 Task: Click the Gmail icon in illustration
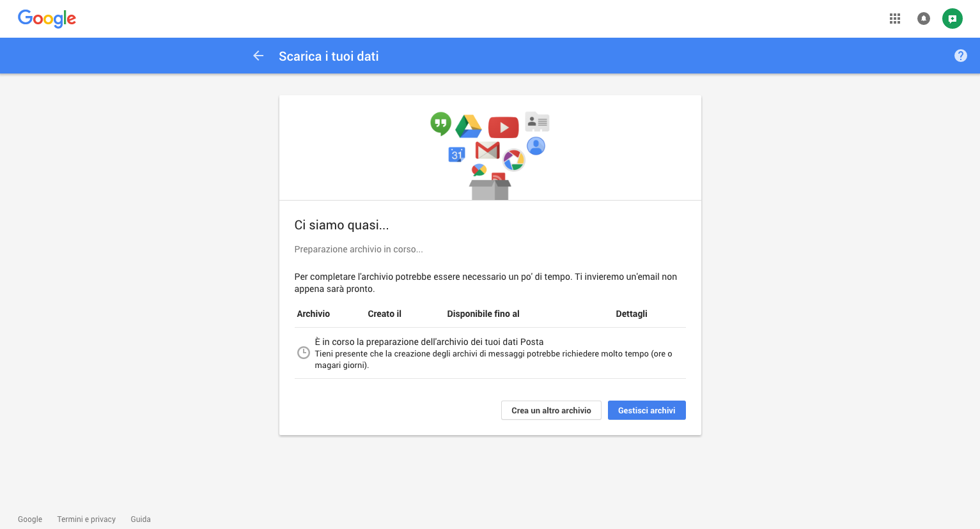point(488,150)
